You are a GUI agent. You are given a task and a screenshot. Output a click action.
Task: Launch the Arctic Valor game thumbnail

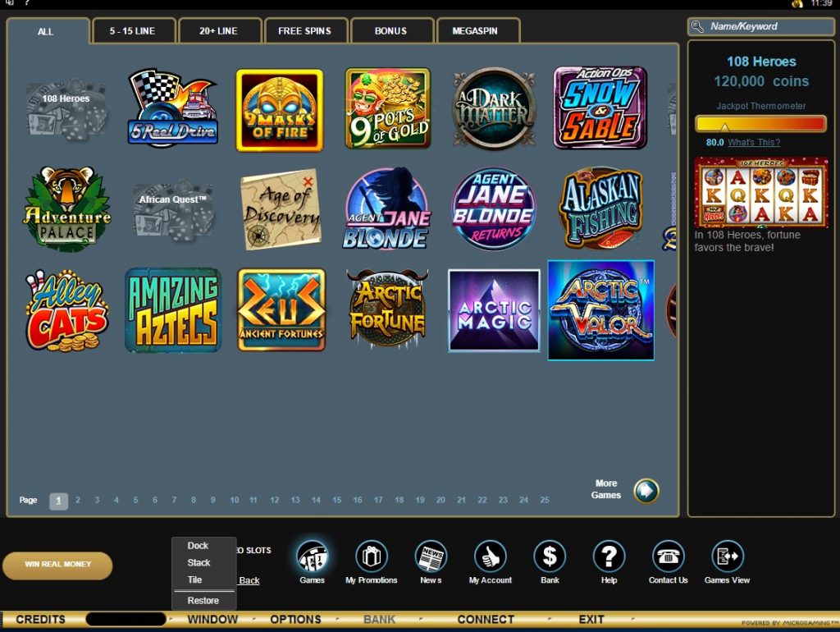600,310
